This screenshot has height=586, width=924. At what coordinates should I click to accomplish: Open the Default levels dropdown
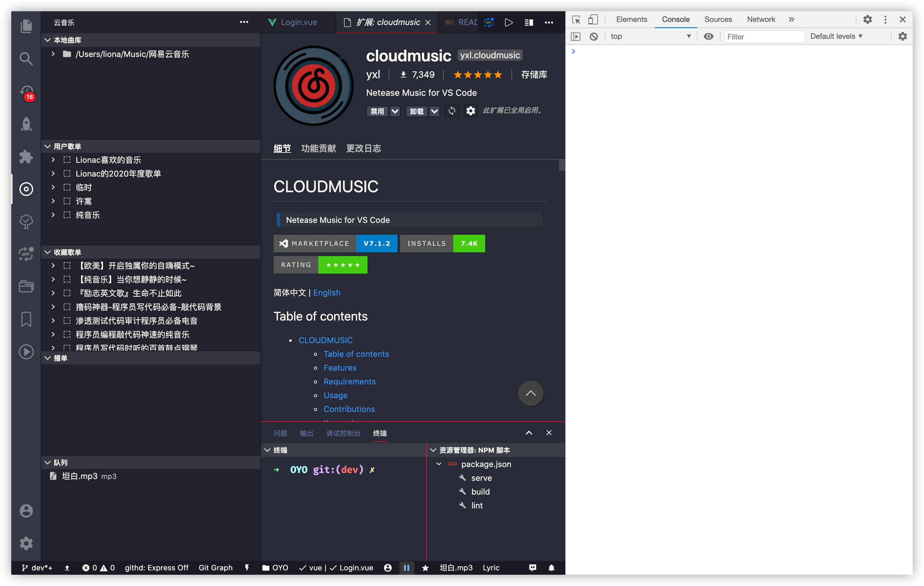(x=836, y=36)
